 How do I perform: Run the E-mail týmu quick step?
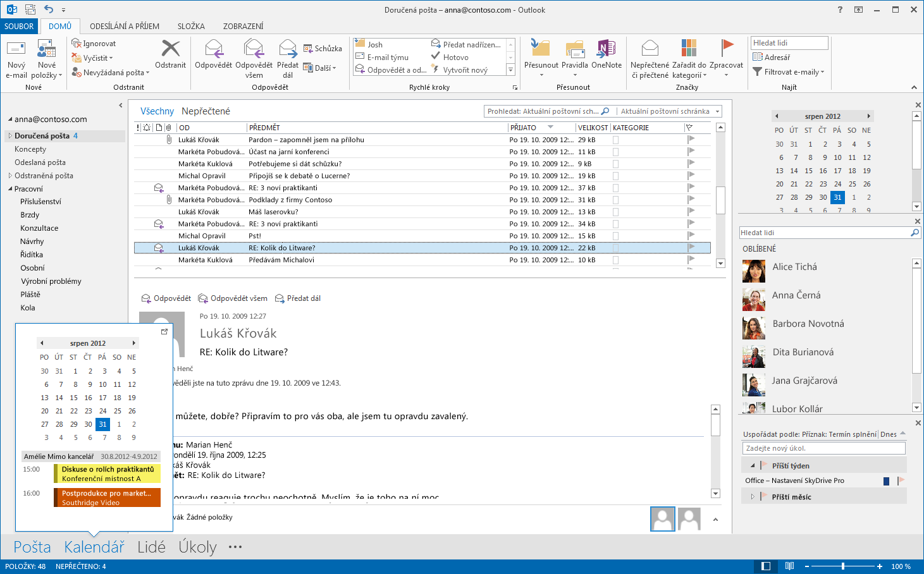(381, 57)
